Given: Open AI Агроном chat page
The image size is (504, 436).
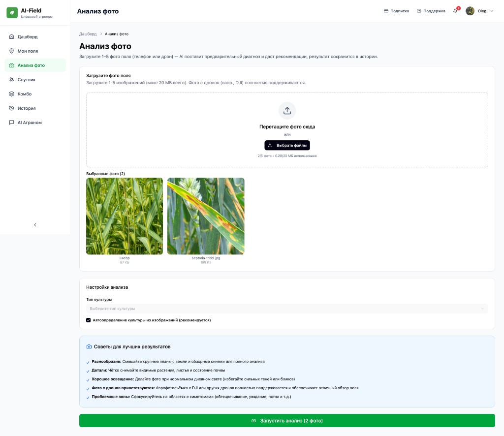Looking at the screenshot, I should [x=29, y=123].
